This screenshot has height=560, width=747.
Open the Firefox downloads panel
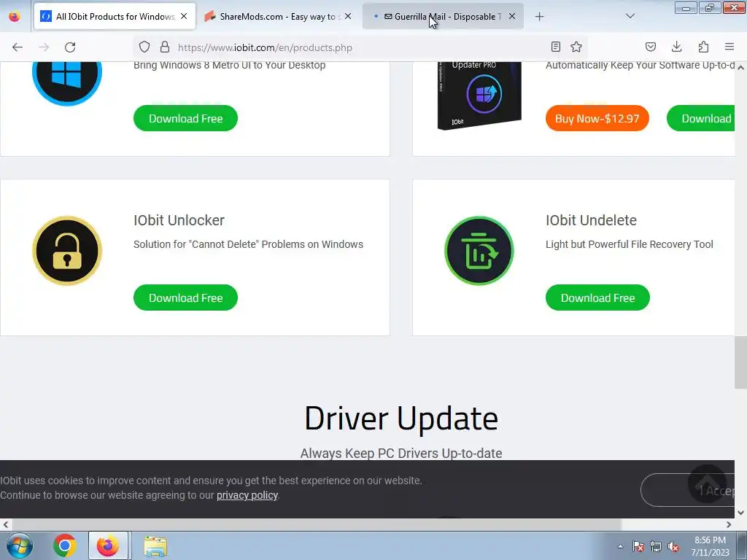pyautogui.click(x=676, y=47)
